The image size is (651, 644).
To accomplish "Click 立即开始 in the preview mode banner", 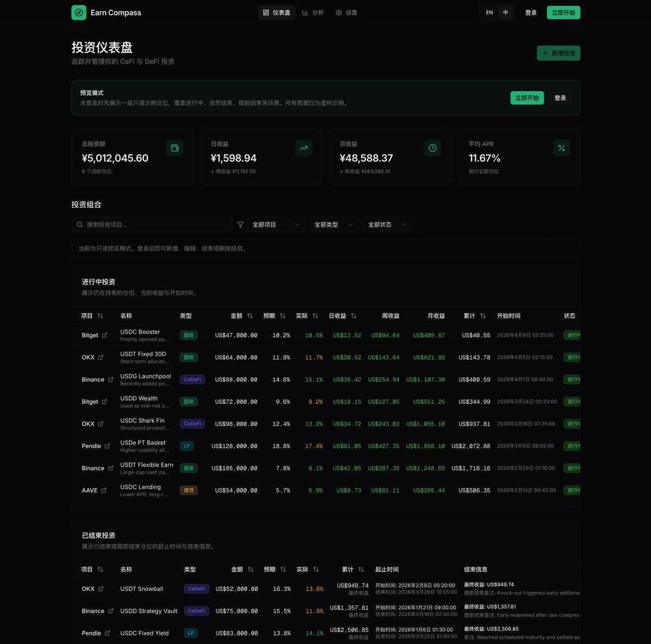I will point(527,98).
